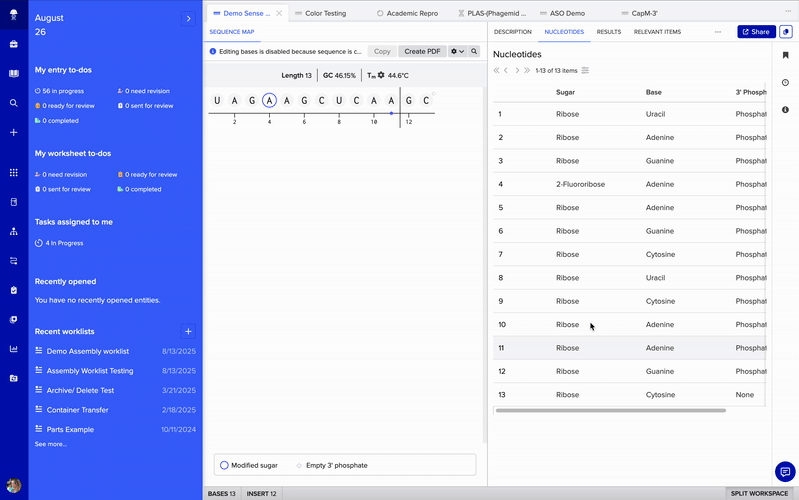Click the Share button
The image size is (799, 500).
pos(755,32)
